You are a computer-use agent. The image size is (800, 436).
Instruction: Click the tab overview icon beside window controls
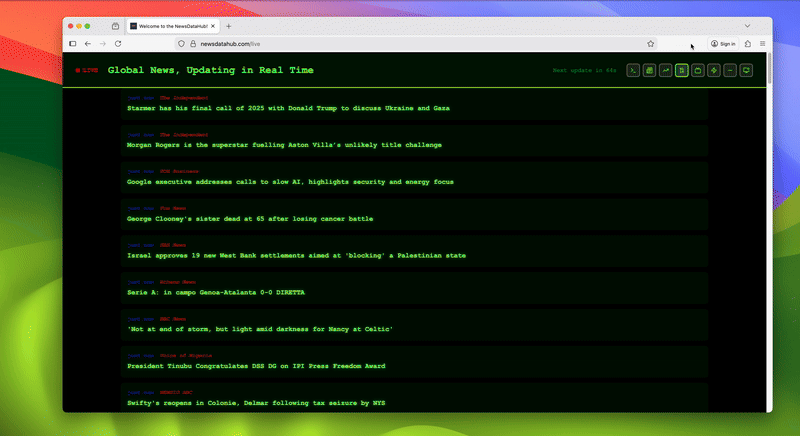coord(115,26)
